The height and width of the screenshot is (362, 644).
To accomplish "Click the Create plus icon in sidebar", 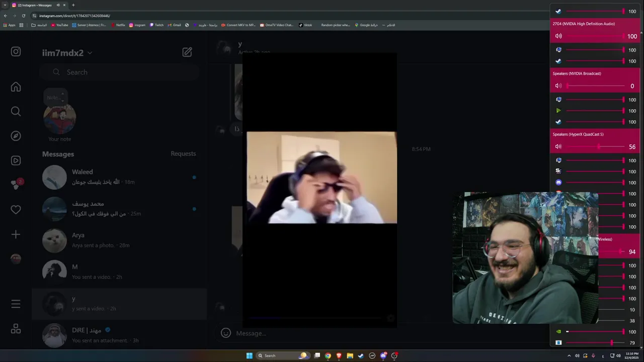I will tap(16, 234).
